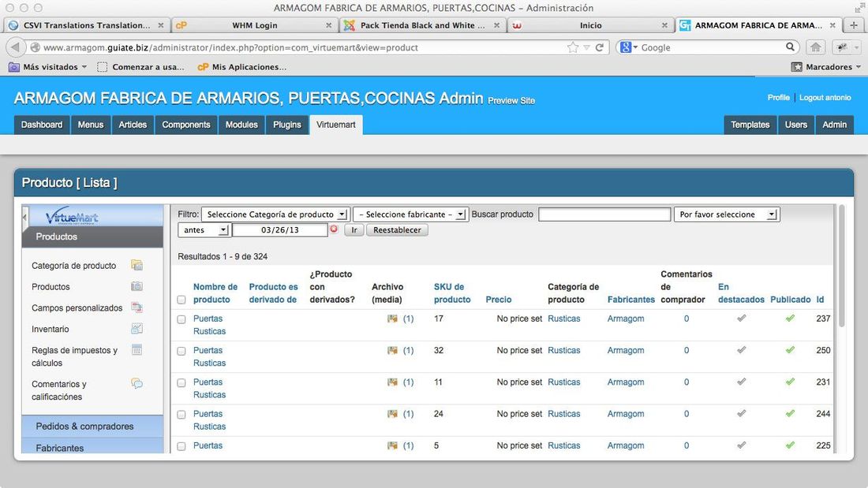
Task: Check the box for product Id 237 row
Action: 181,319
